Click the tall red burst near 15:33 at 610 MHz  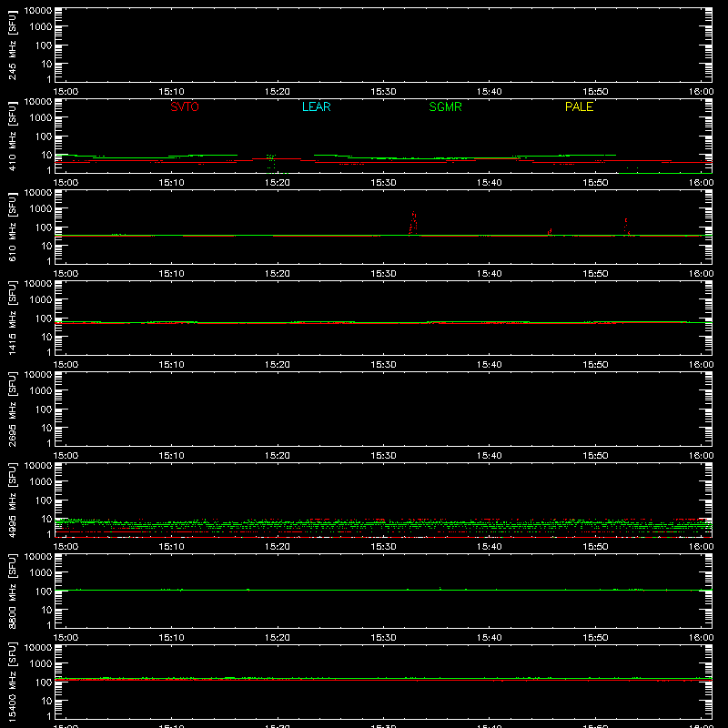pyautogui.click(x=413, y=223)
